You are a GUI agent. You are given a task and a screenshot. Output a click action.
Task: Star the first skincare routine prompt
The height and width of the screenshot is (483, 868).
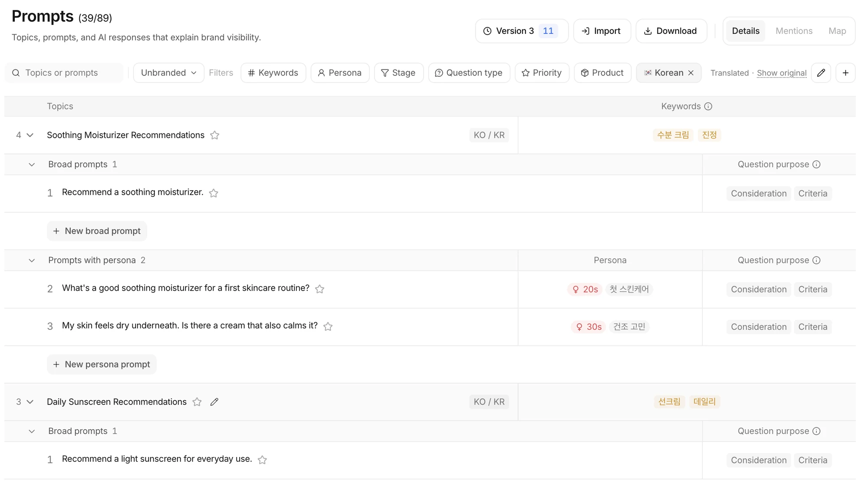[320, 289]
